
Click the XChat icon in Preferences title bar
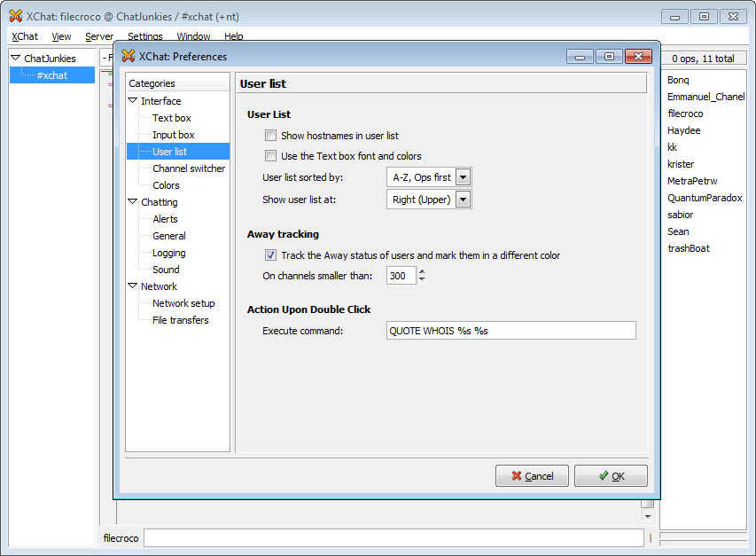pyautogui.click(x=129, y=56)
